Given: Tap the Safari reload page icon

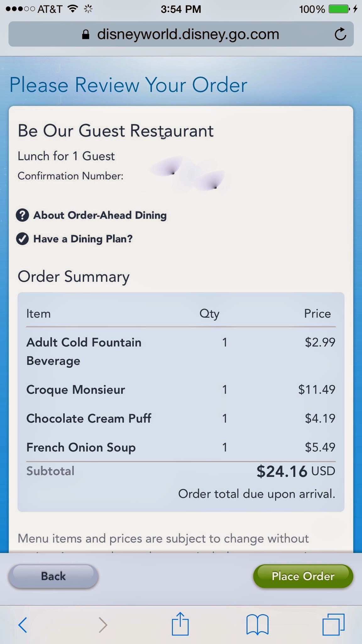Looking at the screenshot, I should (340, 34).
